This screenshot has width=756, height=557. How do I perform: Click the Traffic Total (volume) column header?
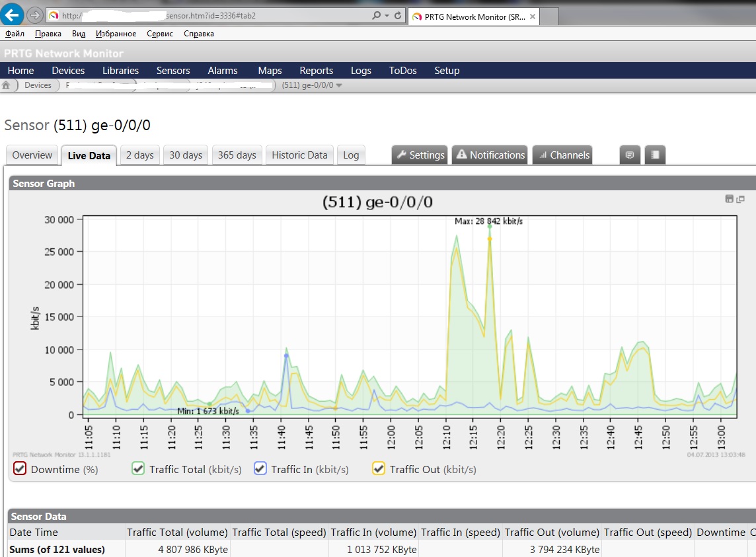(x=177, y=532)
